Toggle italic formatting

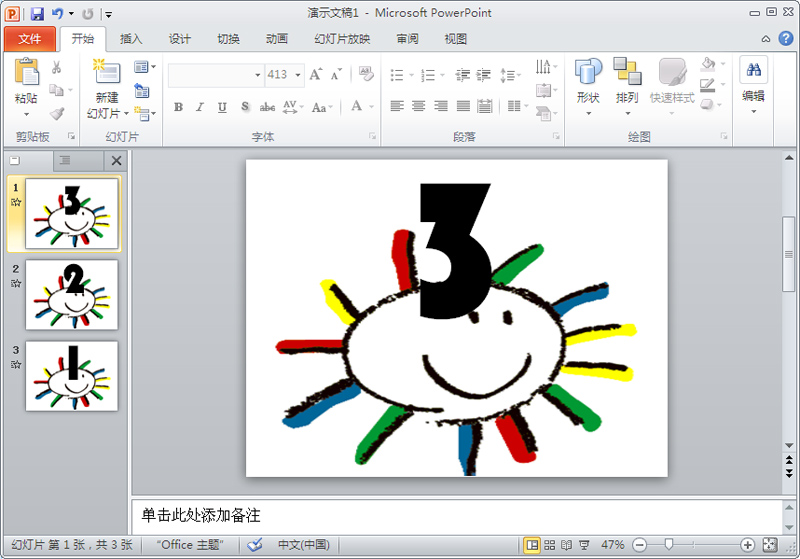point(200,107)
